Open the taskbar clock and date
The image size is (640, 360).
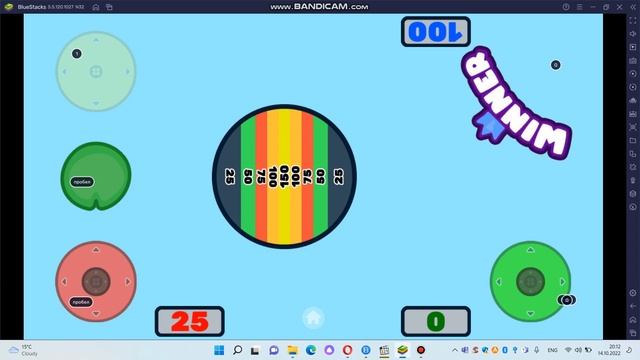tap(609, 350)
